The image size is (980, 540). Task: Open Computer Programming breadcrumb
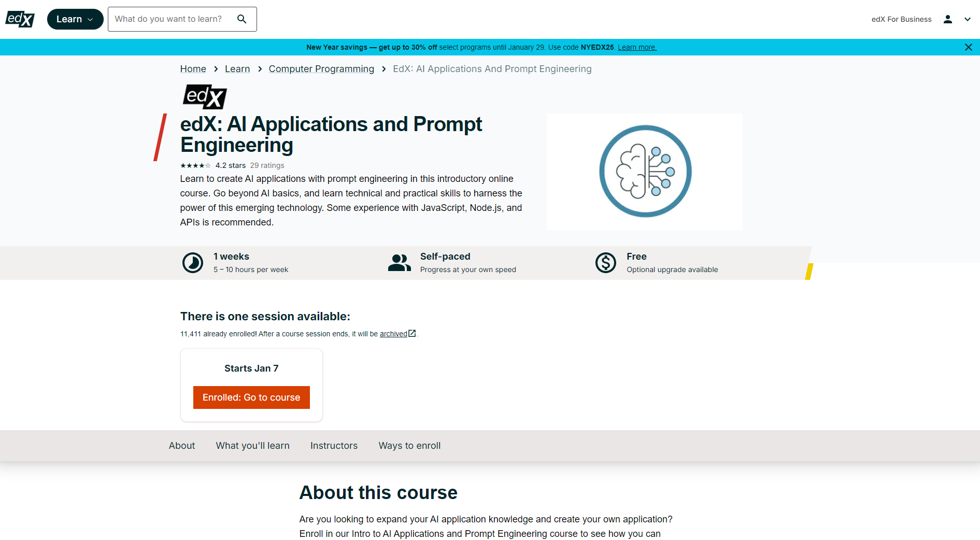point(321,69)
